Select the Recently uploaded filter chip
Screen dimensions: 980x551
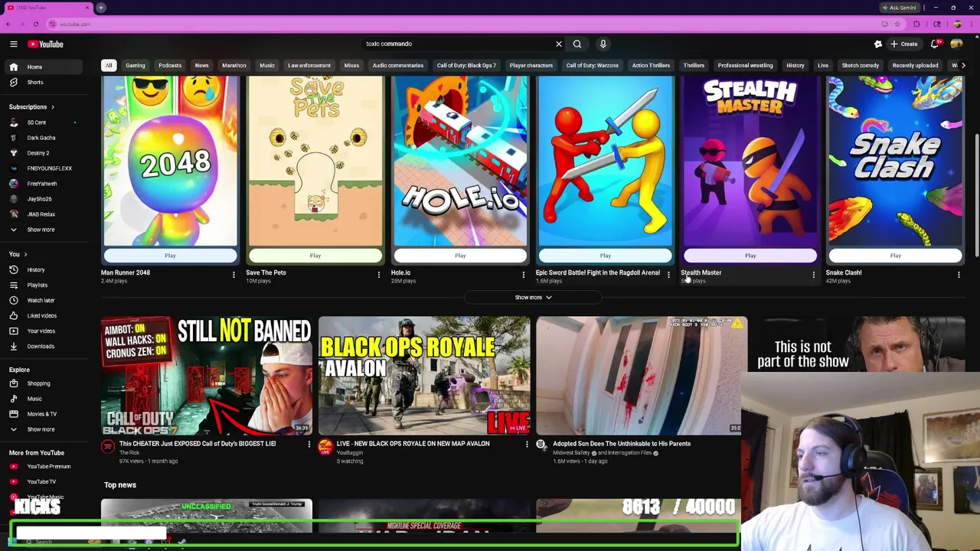coord(915,65)
